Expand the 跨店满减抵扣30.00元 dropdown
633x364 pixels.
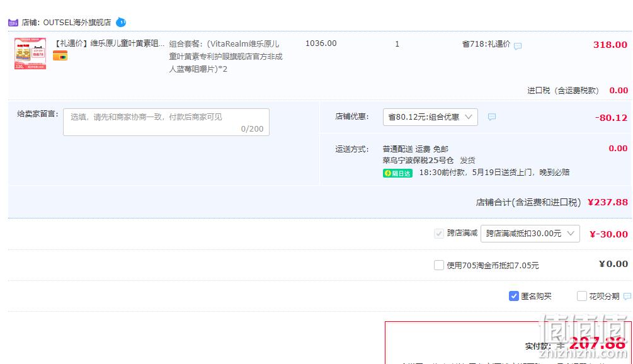click(x=530, y=234)
